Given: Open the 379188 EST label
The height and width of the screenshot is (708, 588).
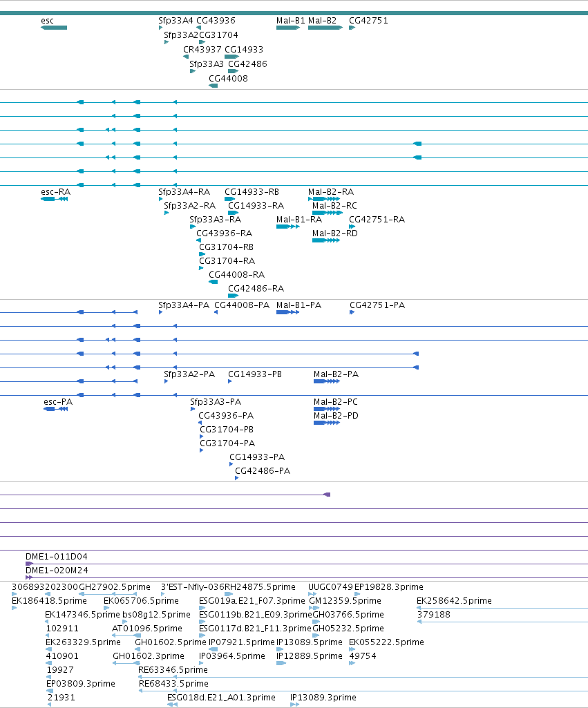Looking at the screenshot, I should 433,615.
